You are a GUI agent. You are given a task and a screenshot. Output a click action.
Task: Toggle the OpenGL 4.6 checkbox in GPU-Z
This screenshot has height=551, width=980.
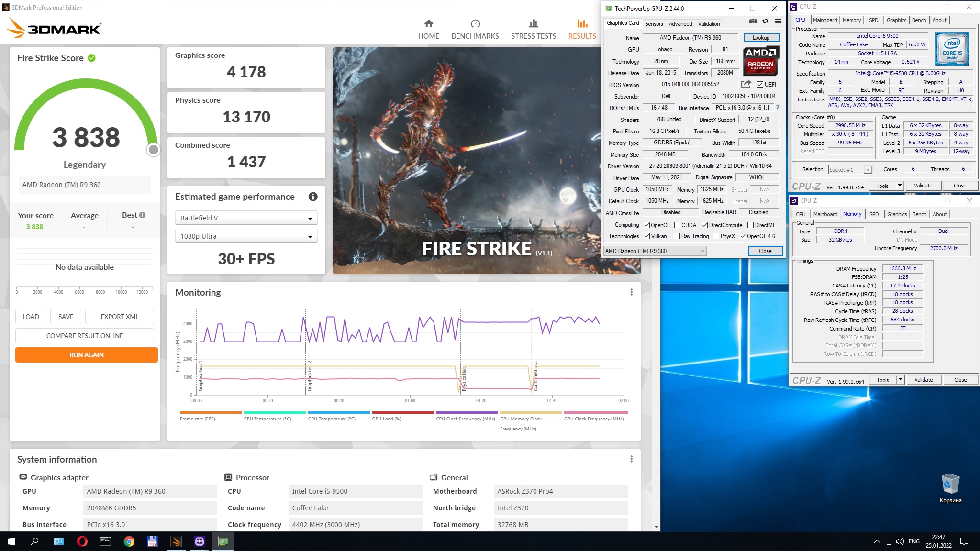(x=743, y=236)
